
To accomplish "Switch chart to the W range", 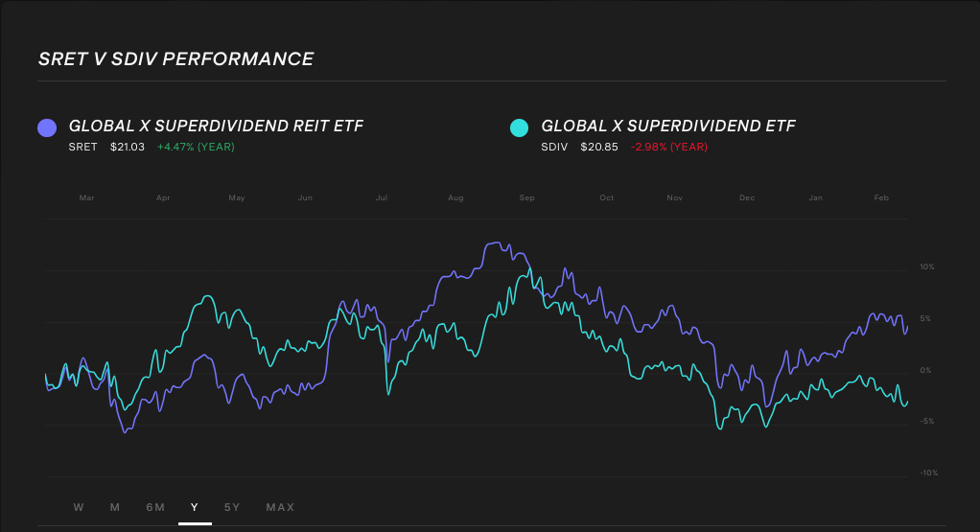I will (79, 507).
